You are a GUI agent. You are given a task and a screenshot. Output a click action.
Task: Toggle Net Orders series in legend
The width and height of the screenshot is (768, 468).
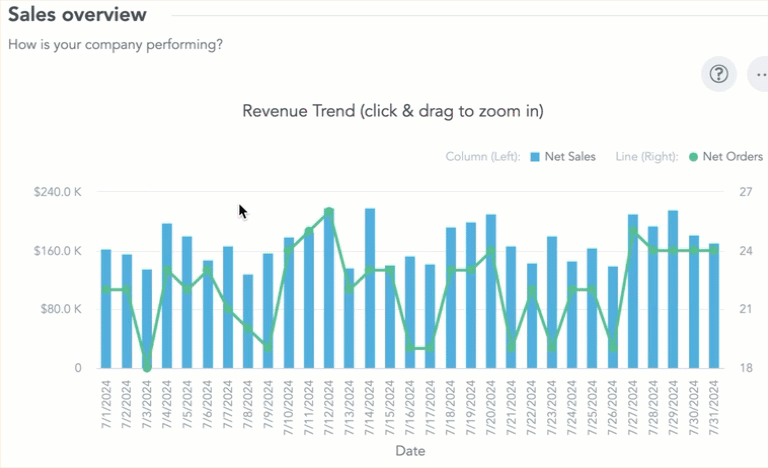tap(726, 157)
